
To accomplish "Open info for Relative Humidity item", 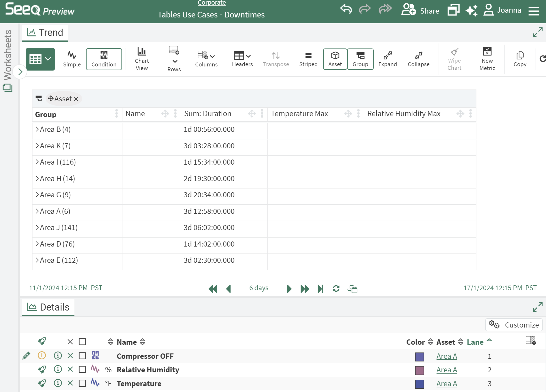I will pyautogui.click(x=58, y=369).
